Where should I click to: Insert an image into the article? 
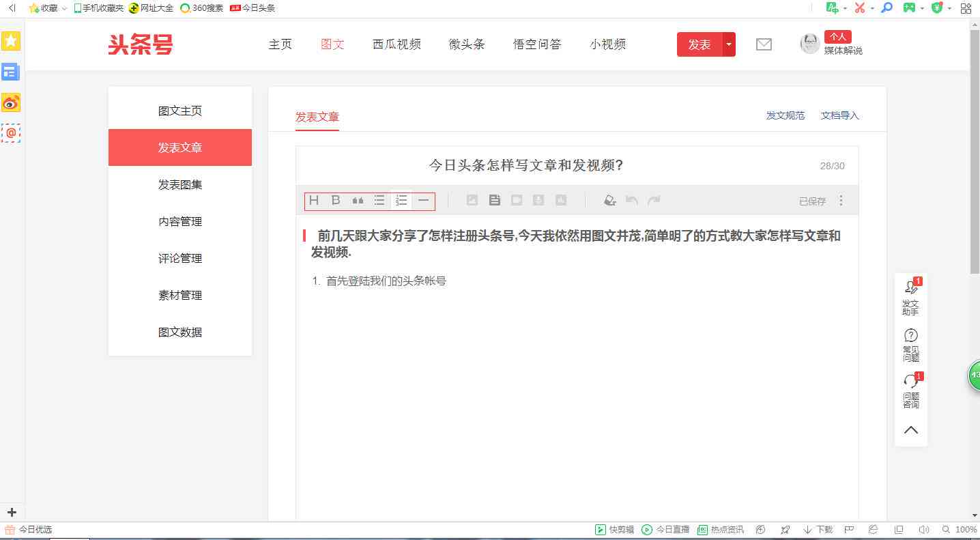(472, 200)
